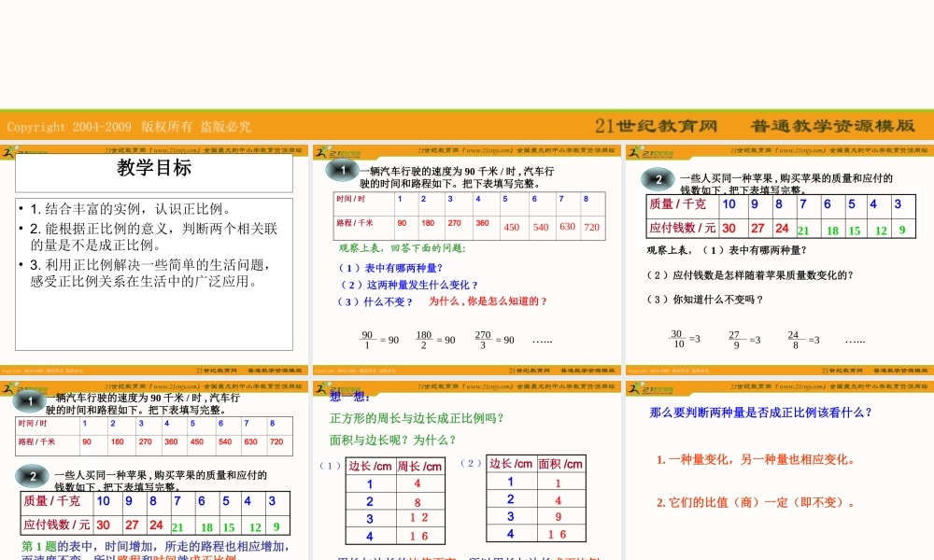Click the Copyright 2004-2009 版权所有 banner text

point(129,126)
